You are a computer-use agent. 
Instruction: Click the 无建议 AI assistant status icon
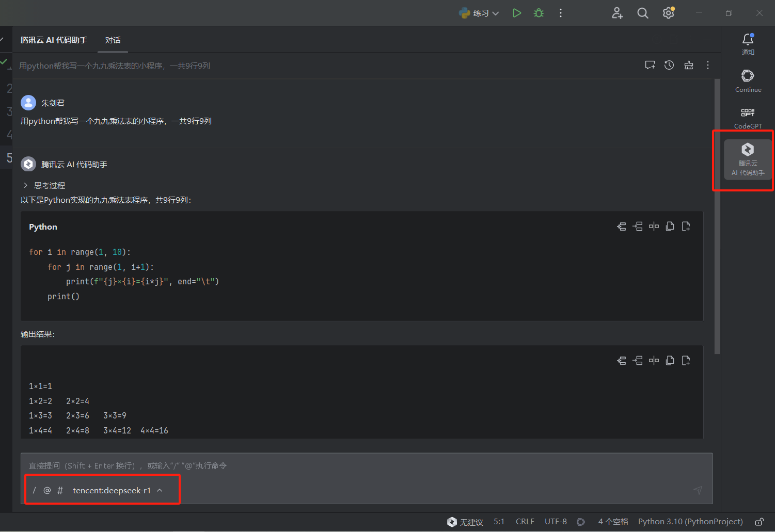click(465, 522)
